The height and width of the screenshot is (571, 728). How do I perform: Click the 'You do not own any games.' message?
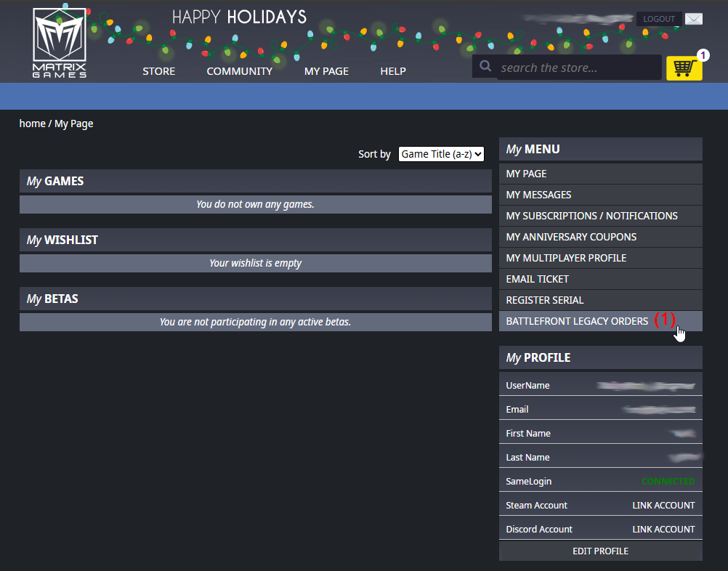click(x=255, y=204)
